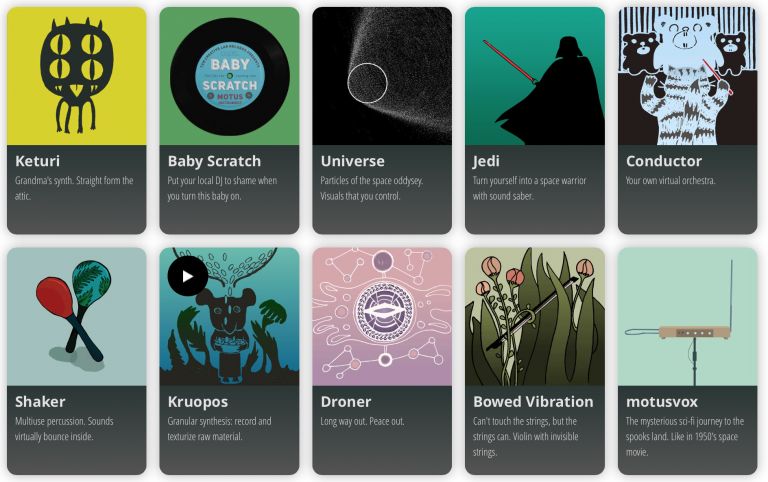Open the Droner mandala artwork
The image size is (768, 482).
pyautogui.click(x=382, y=316)
